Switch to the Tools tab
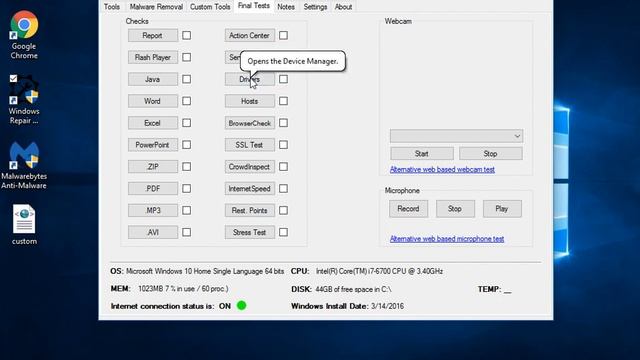This screenshot has height=360, width=640. pyautogui.click(x=112, y=7)
